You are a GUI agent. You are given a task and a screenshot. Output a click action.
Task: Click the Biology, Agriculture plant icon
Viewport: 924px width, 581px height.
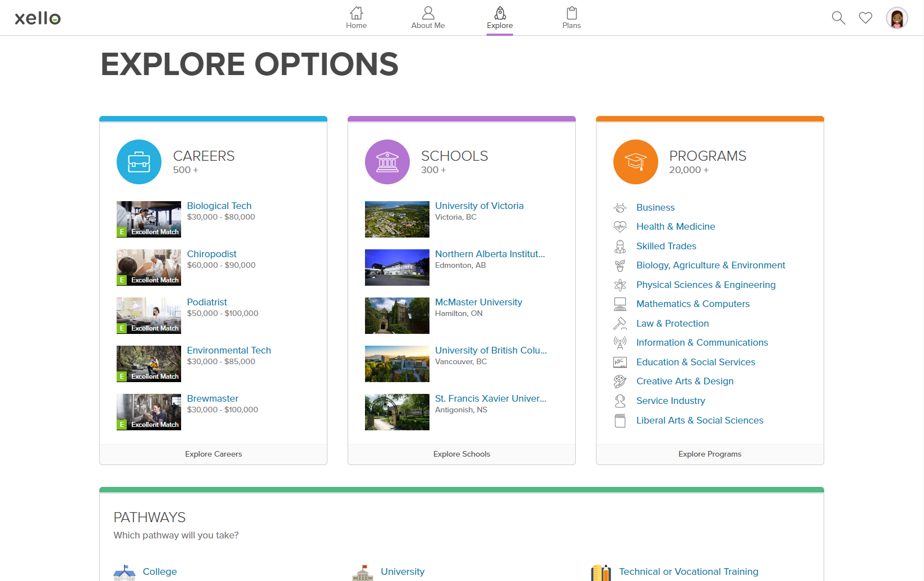(x=620, y=266)
